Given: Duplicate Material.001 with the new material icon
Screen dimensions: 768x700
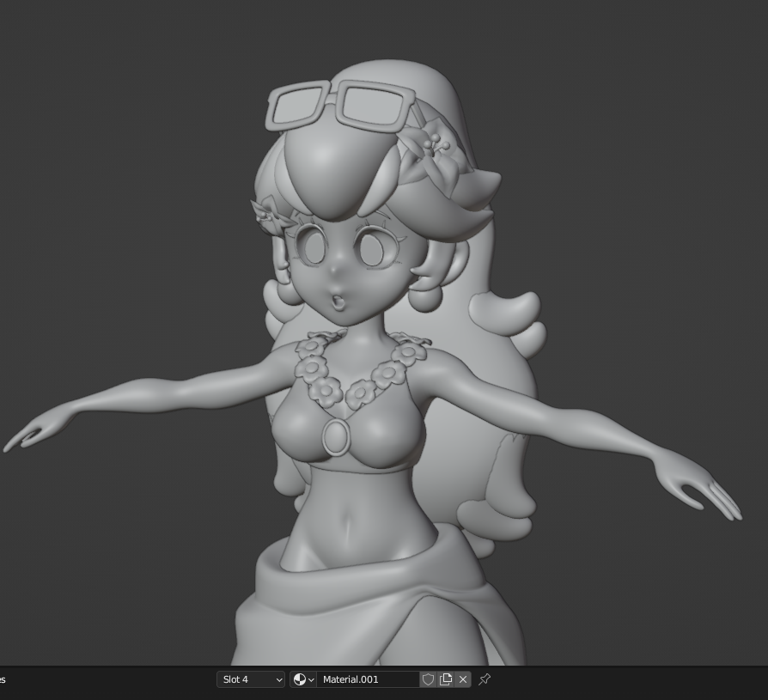Looking at the screenshot, I should pos(446,679).
